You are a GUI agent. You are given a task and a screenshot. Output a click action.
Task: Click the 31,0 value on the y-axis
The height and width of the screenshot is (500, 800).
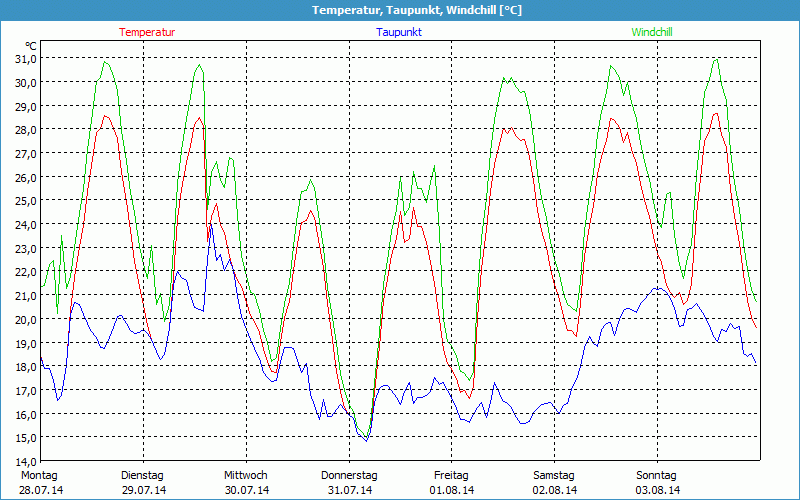26,59
